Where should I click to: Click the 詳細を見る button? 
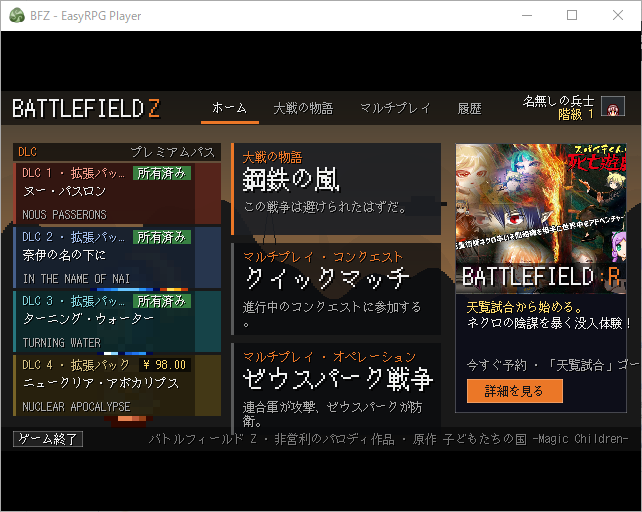pos(515,391)
